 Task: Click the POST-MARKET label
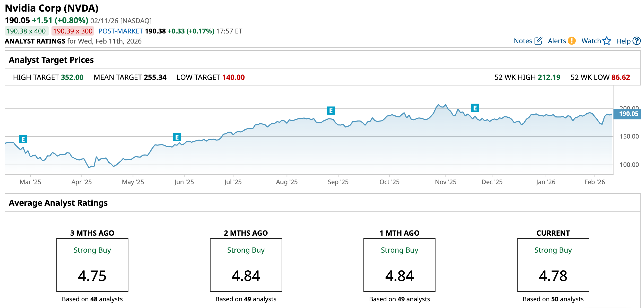[x=120, y=31]
